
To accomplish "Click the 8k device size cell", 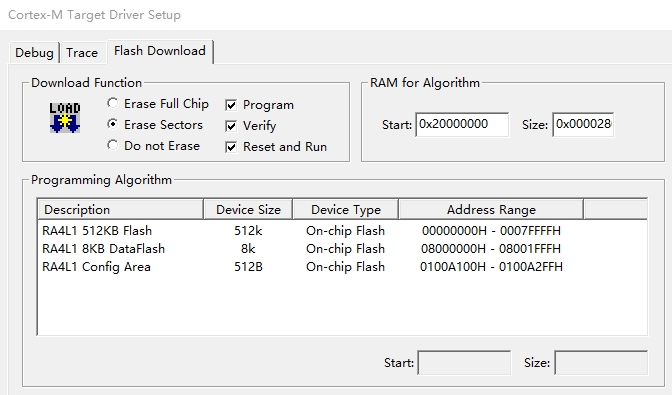I will coord(248,248).
